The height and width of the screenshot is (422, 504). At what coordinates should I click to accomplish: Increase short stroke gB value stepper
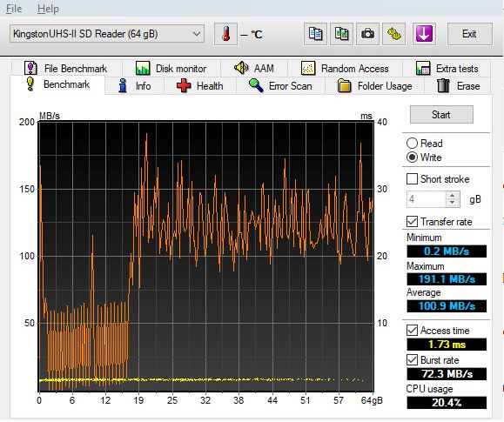click(x=453, y=196)
